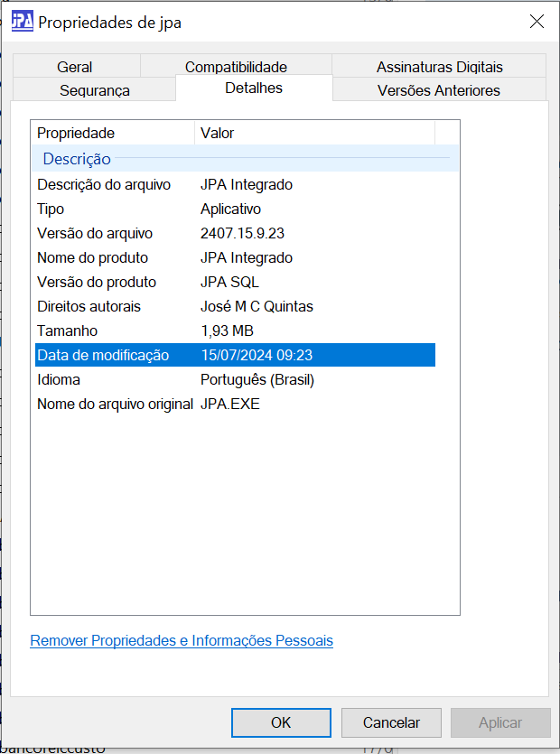Click the Cancelar button

click(x=391, y=722)
